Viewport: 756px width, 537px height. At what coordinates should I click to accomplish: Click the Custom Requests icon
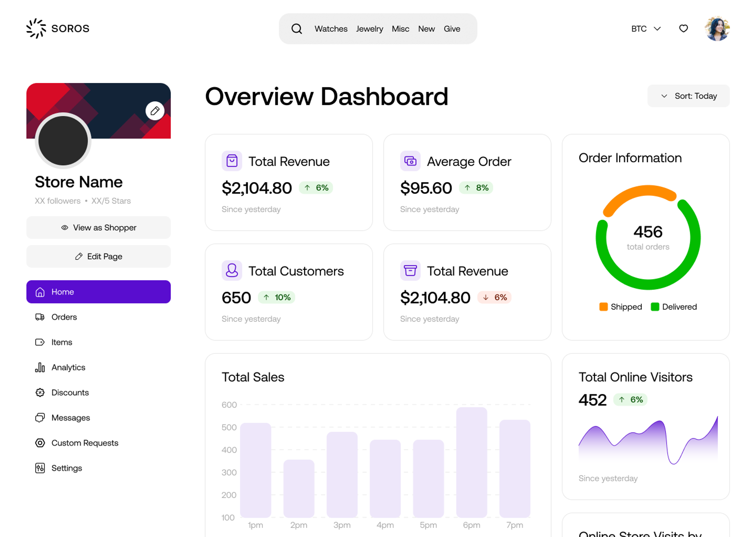pyautogui.click(x=40, y=443)
